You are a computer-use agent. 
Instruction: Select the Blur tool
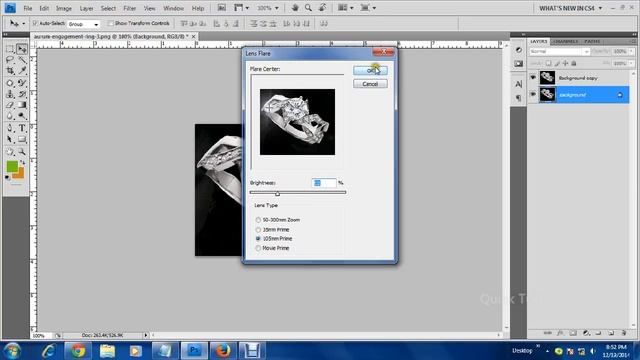(10, 116)
